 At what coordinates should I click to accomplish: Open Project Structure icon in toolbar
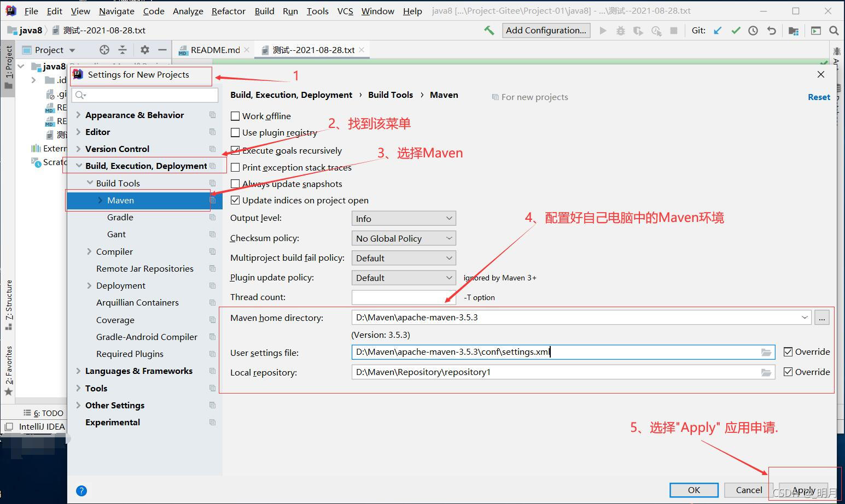point(794,31)
